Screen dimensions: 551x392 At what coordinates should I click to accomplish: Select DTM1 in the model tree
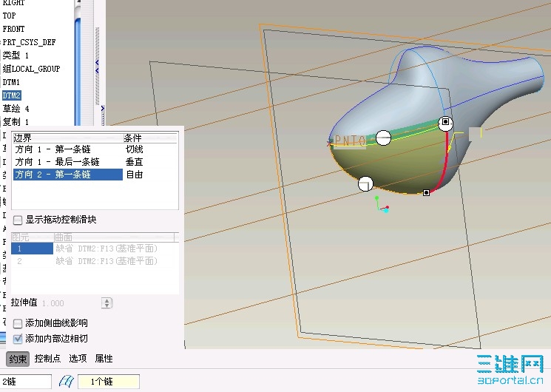point(11,82)
